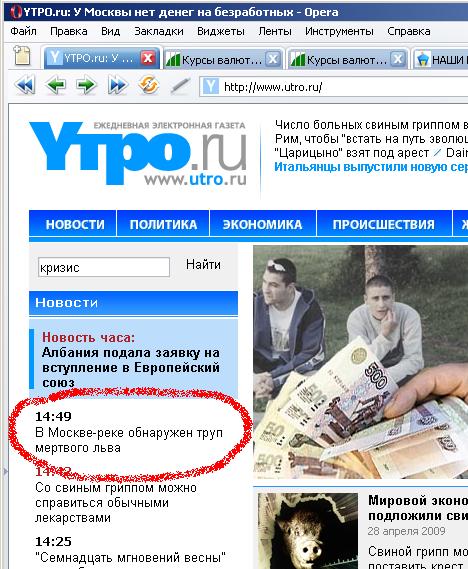Screen dimensions: 468x569
Task: Click the 14:25 timestamp
Action: pyautogui.click(x=53, y=541)
